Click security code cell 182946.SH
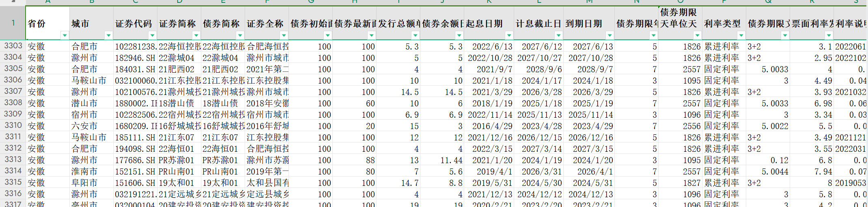868x207 pixels. [135, 58]
